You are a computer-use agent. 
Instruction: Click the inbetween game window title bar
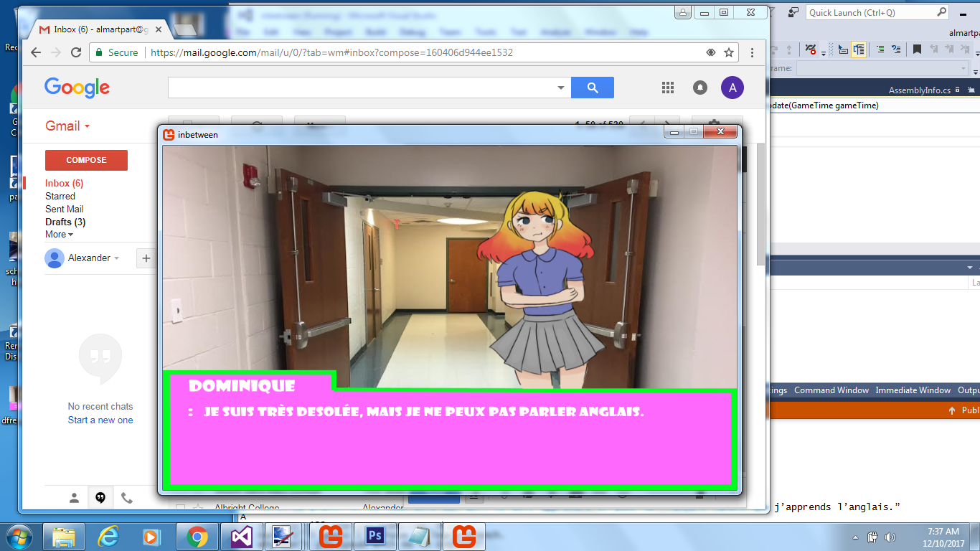tap(413, 134)
